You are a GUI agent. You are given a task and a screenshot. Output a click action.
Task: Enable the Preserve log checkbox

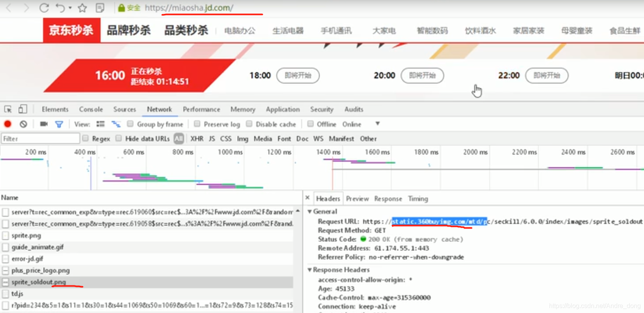click(x=197, y=124)
